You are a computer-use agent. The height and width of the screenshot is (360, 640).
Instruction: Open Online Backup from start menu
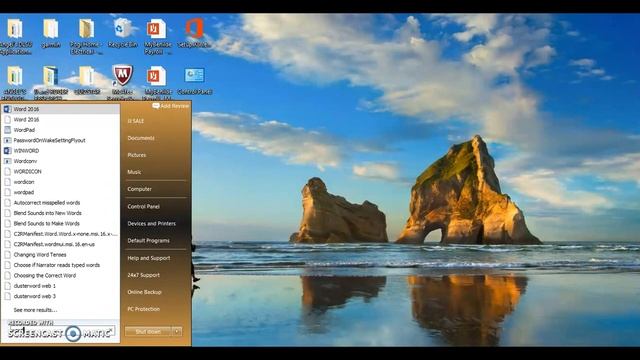(x=144, y=292)
